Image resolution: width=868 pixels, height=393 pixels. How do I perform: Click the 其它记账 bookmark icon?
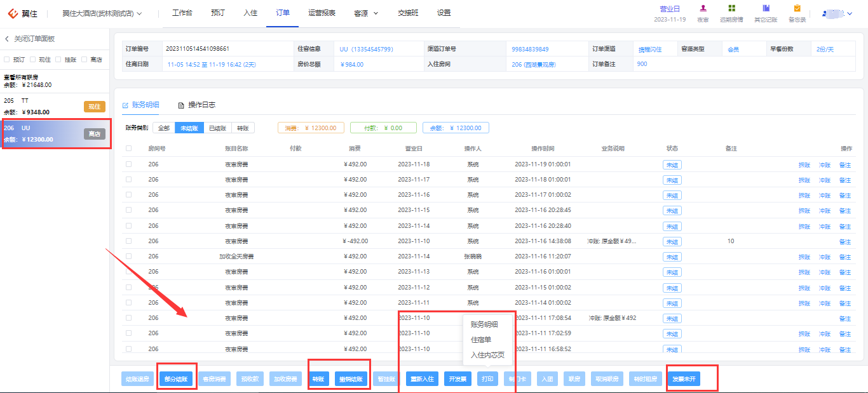point(766,9)
